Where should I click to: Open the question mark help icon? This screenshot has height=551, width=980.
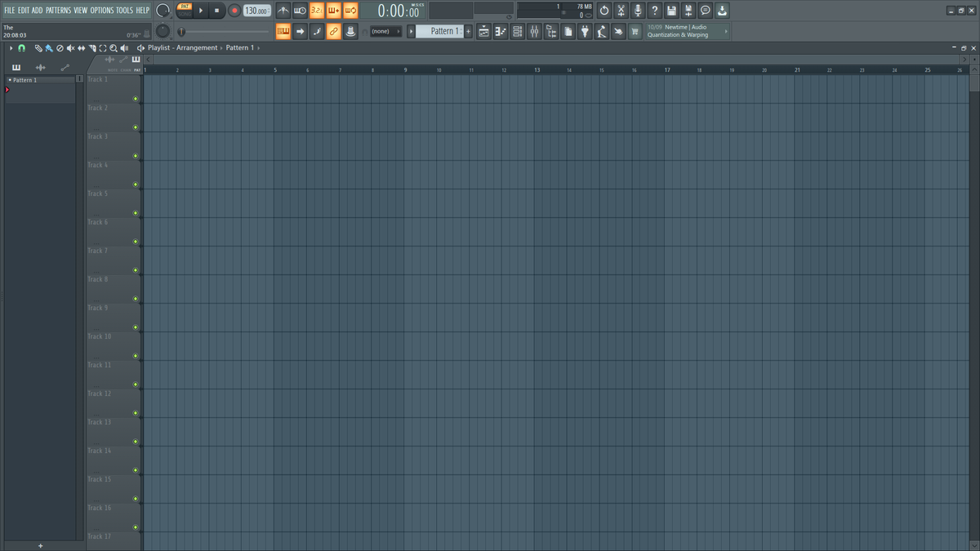[x=655, y=11]
